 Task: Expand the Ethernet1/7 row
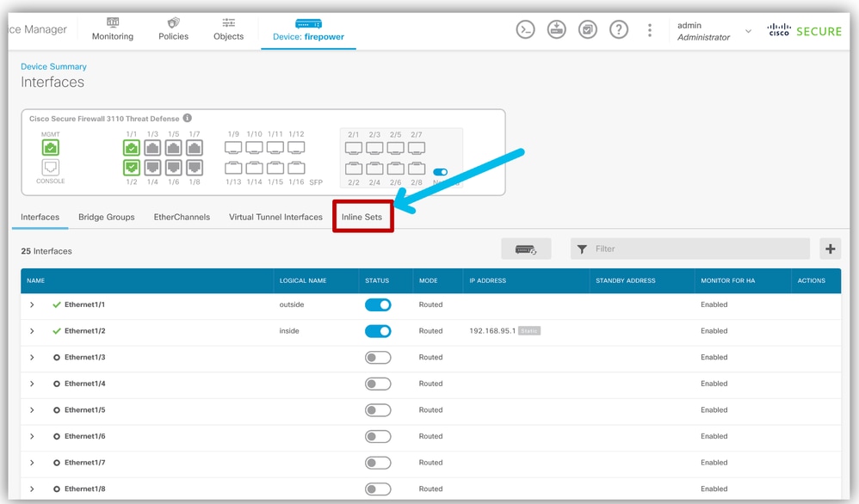tap(32, 463)
